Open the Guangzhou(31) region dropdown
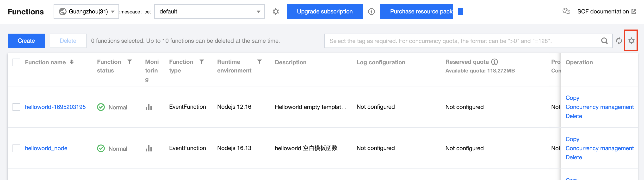Screen dimensions: 644x180 [86, 12]
